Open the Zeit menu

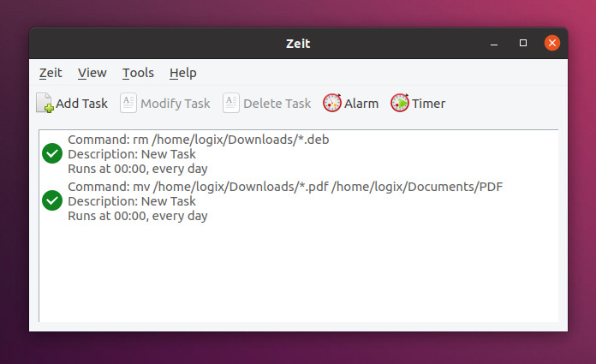(x=51, y=73)
